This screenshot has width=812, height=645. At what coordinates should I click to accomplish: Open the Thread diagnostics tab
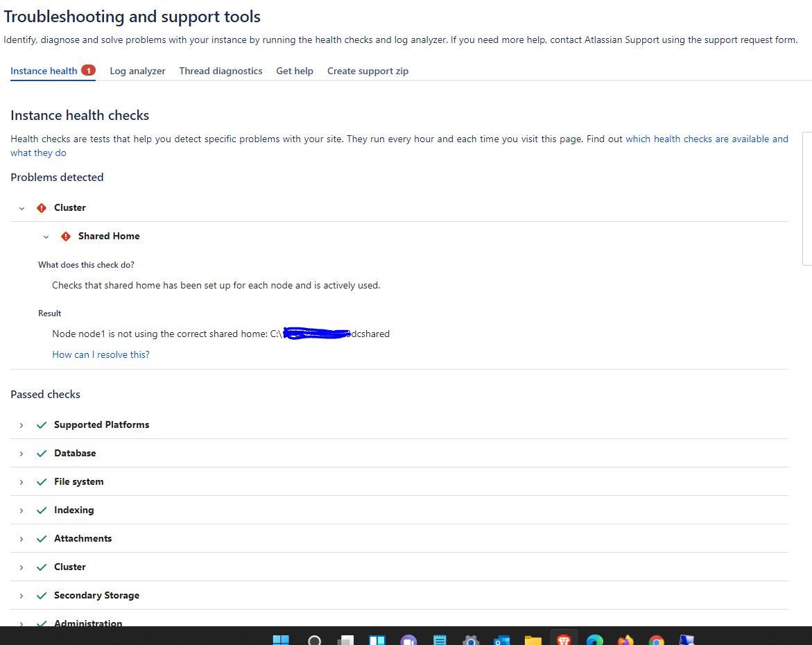[221, 71]
